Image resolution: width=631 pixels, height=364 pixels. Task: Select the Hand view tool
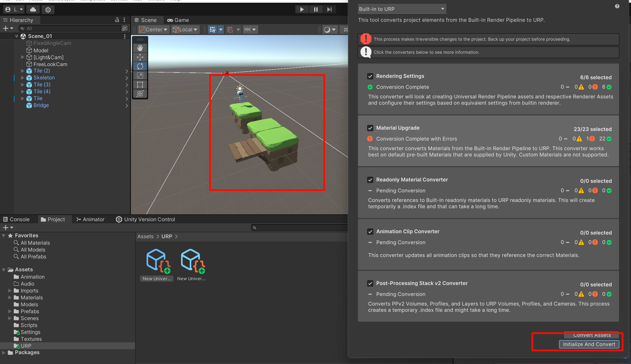(140, 48)
